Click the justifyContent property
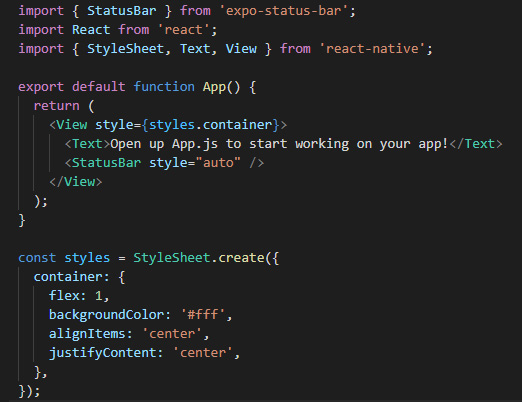The width and height of the screenshot is (522, 402). coord(102,353)
